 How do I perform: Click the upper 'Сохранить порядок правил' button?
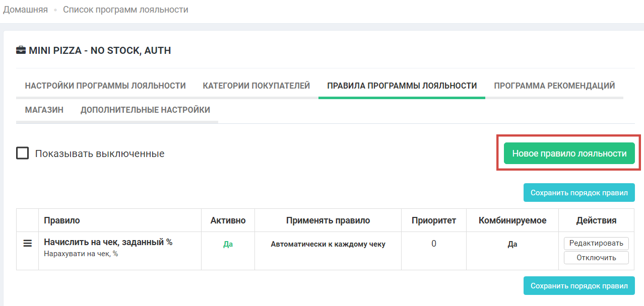coord(579,193)
